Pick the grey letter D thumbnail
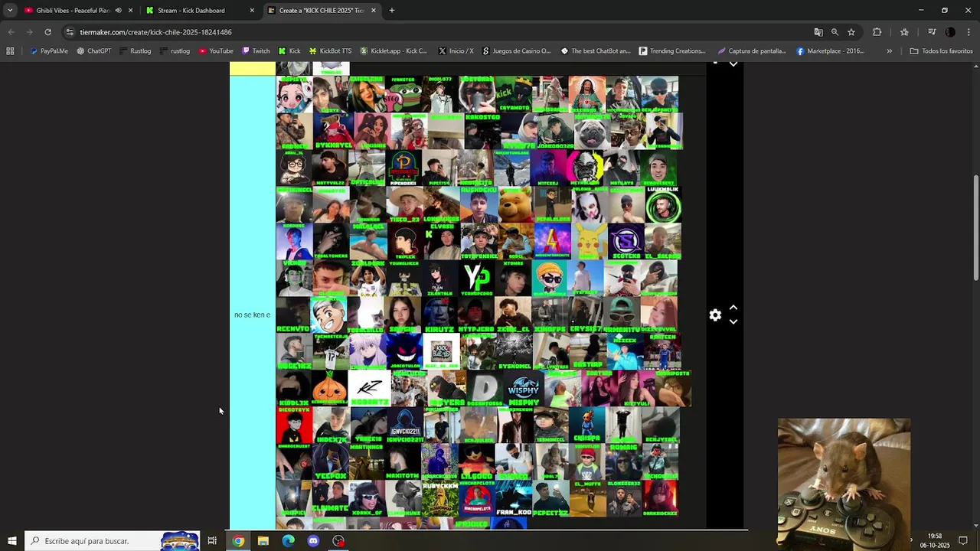The width and height of the screenshot is (980, 551). pyautogui.click(x=485, y=388)
